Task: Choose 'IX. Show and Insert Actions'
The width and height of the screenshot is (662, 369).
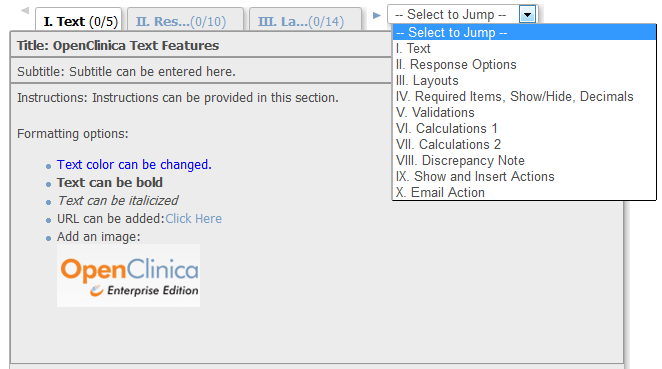Action: (524, 176)
